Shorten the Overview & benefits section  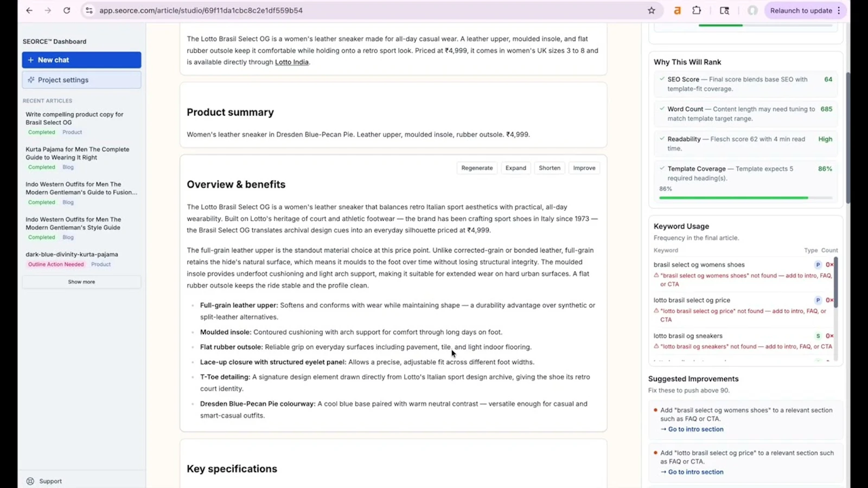[x=550, y=168]
